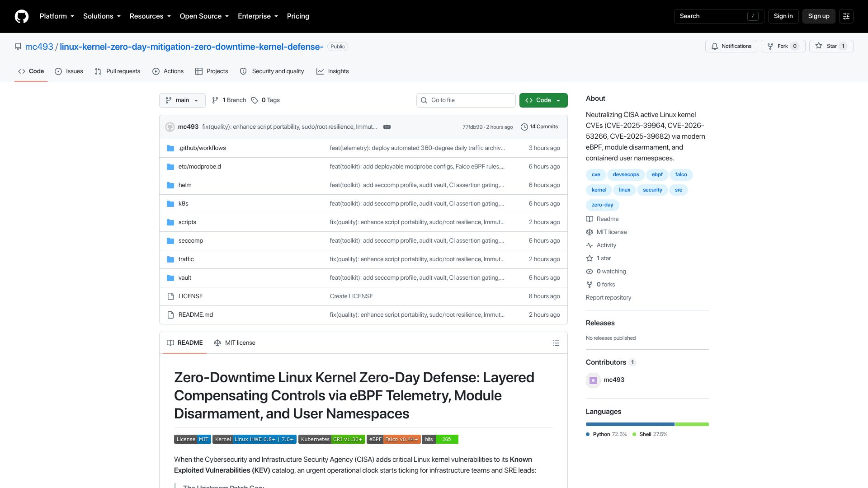Click the ebpf topic tag

coord(657,175)
